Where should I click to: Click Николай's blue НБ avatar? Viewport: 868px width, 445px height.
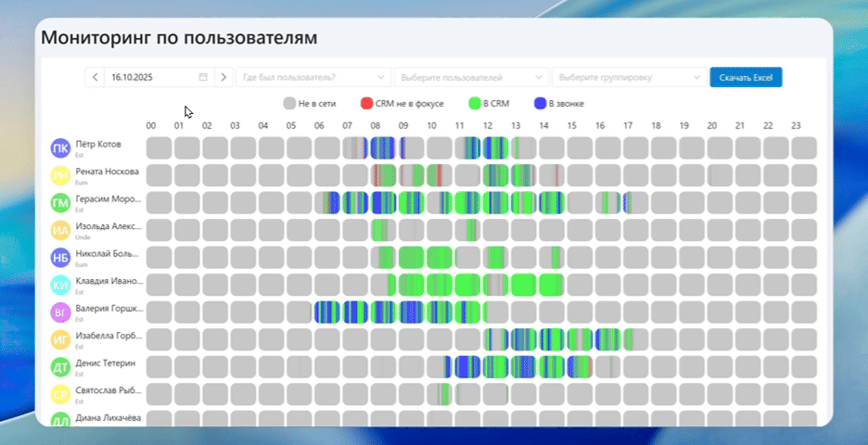pyautogui.click(x=60, y=258)
